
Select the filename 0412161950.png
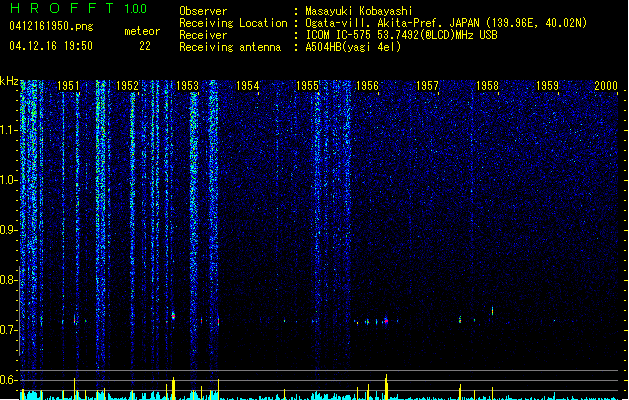point(51,26)
